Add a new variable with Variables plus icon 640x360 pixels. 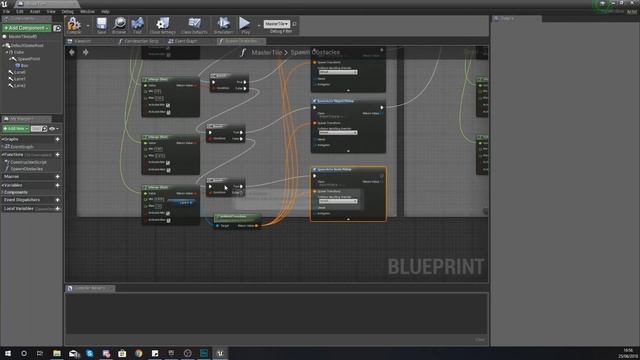58,185
